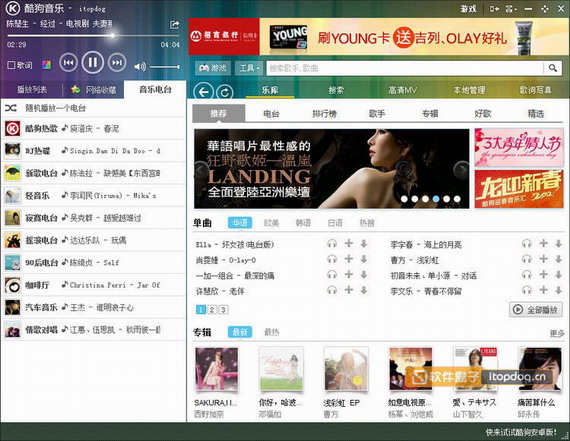Open the 游戏 button beside tools
This screenshot has height=441, width=570.
(213, 68)
